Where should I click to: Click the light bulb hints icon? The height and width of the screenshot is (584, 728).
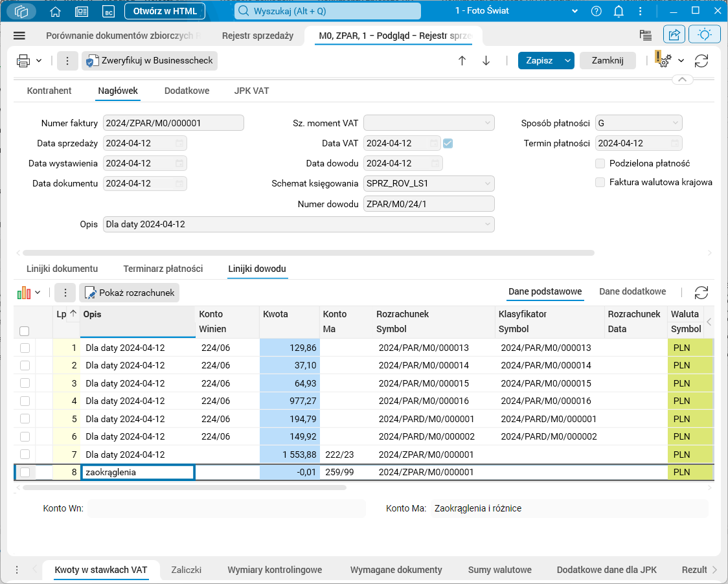tap(705, 35)
